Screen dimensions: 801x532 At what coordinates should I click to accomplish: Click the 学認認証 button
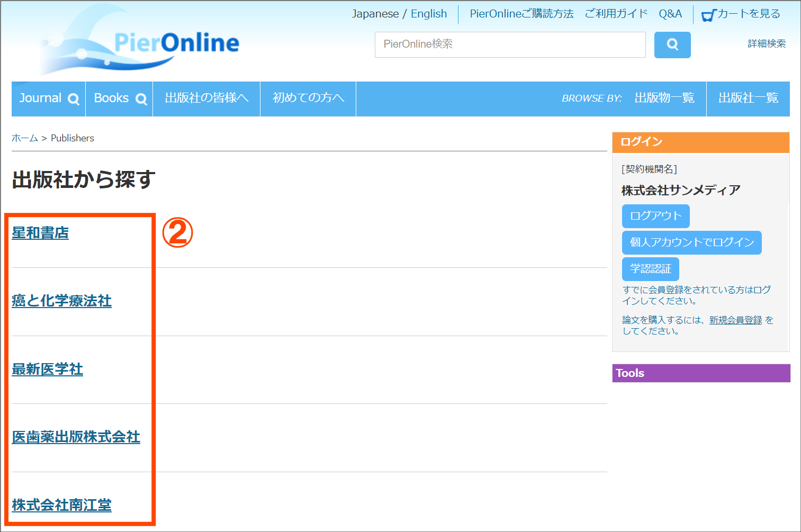pos(650,269)
